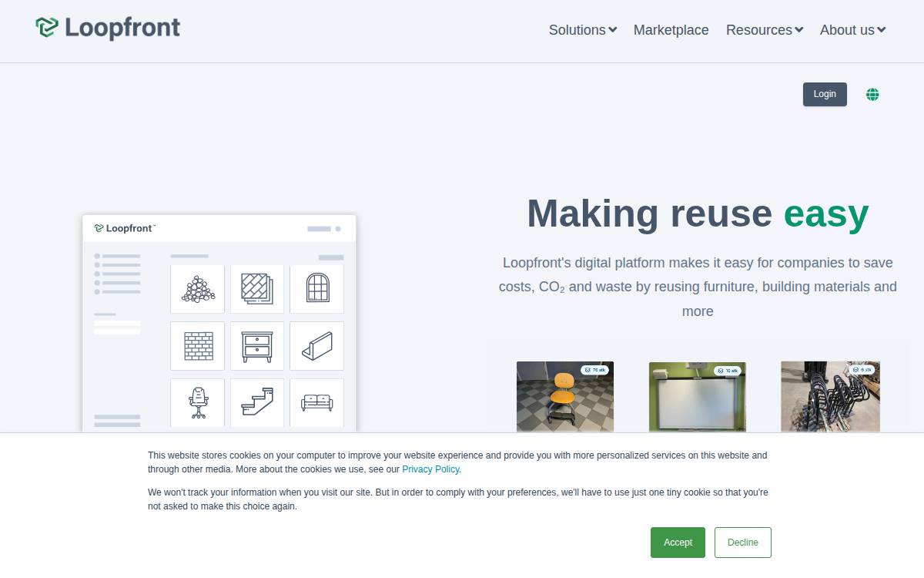
Task: Select the sofa category icon
Action: 316,402
